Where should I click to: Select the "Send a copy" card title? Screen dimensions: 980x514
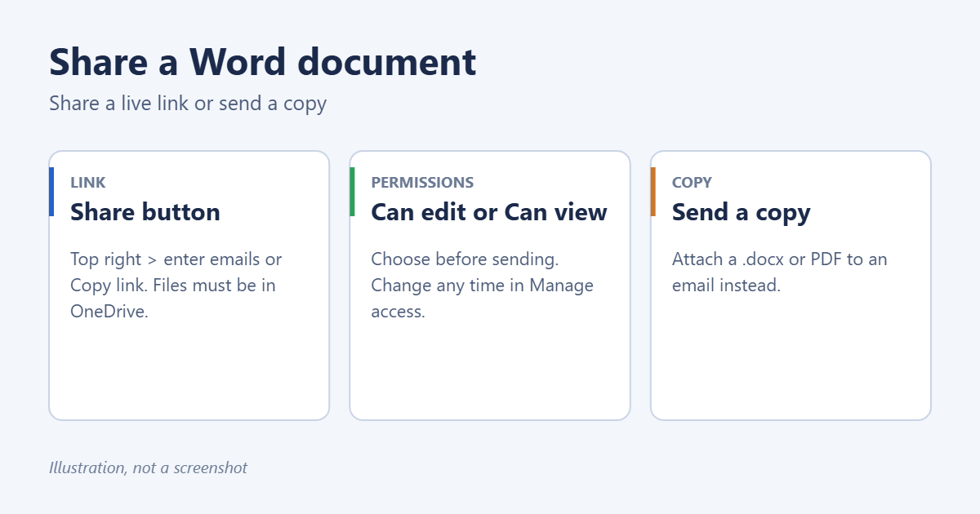[x=742, y=212]
